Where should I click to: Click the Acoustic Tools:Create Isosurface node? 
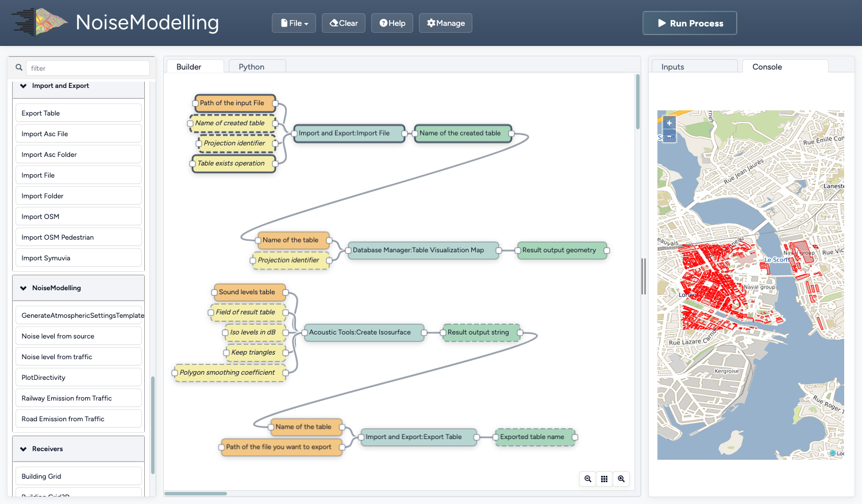point(364,333)
